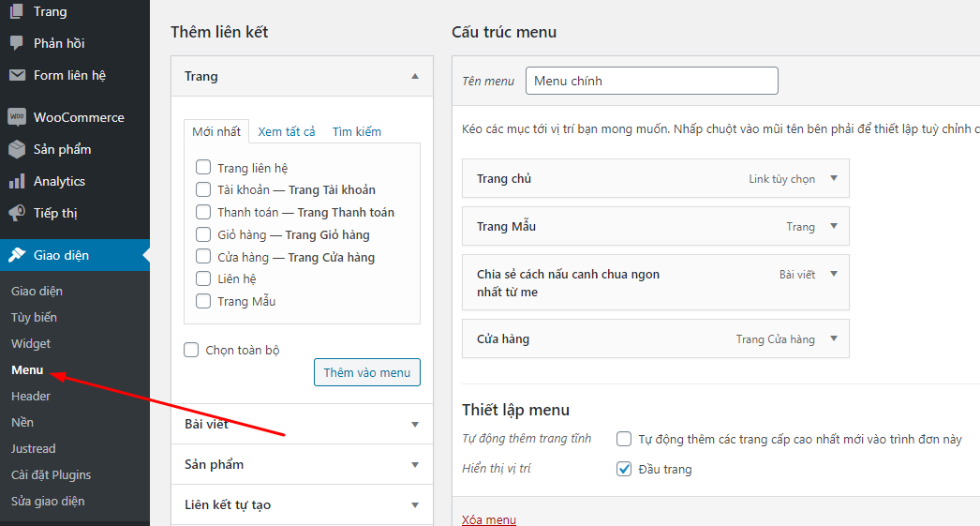Viewport: 980px width, 526px height.
Task: Click the Tên menu text field
Action: [x=651, y=81]
